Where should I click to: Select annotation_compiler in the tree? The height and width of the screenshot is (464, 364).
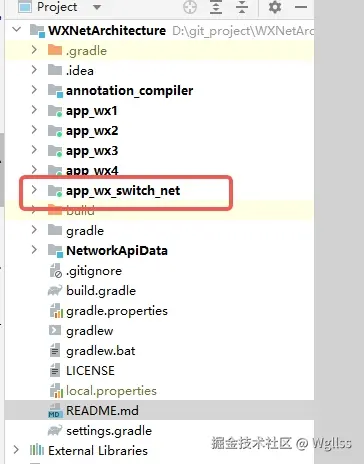[x=129, y=91]
